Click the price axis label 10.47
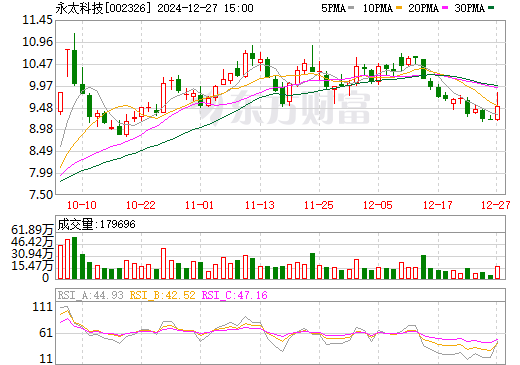 [37, 63]
